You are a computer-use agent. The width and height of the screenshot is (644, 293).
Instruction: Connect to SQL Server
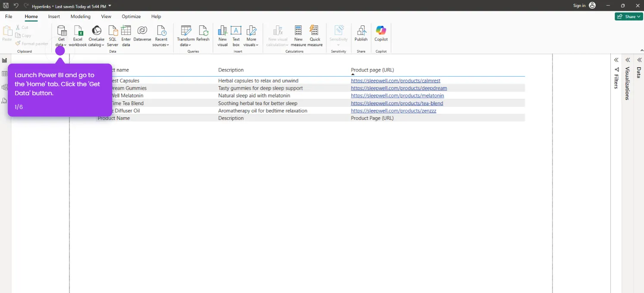(x=113, y=36)
